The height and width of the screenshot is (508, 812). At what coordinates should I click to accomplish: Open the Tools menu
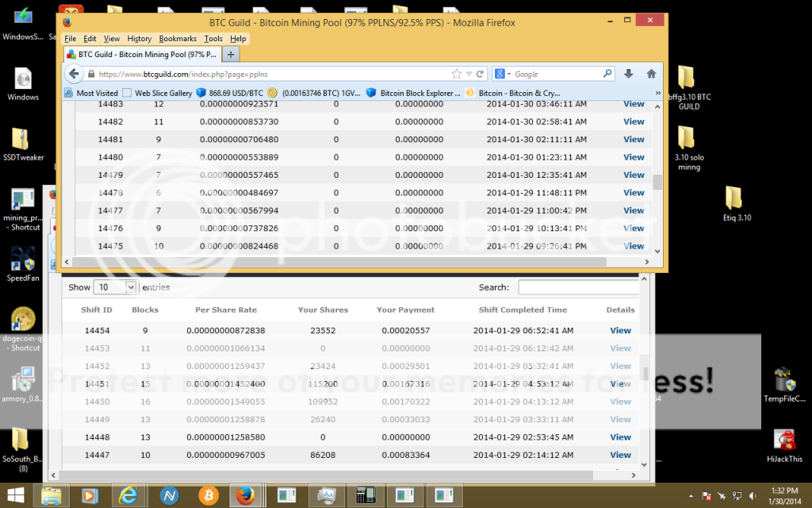pos(213,39)
